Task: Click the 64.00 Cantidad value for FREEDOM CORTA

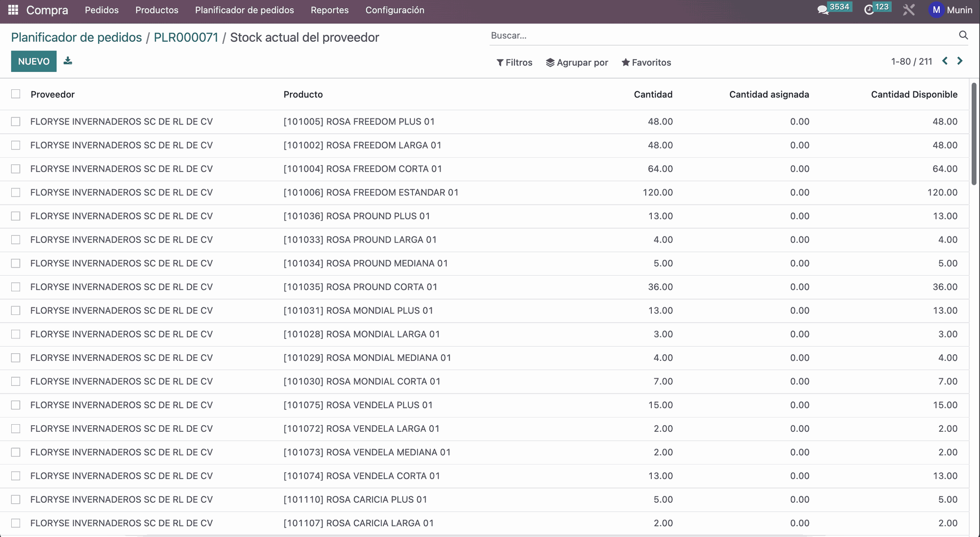Action: (660, 169)
